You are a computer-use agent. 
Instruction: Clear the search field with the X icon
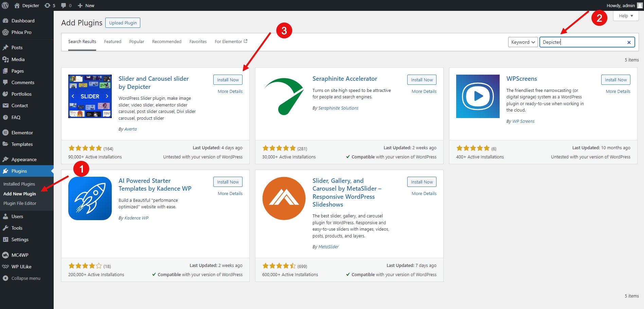[x=629, y=42]
